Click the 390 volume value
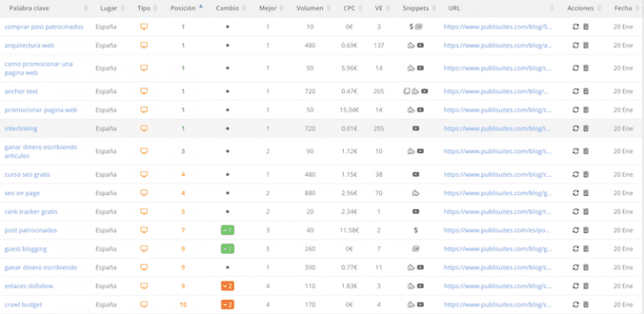644x314 pixels. (310, 267)
